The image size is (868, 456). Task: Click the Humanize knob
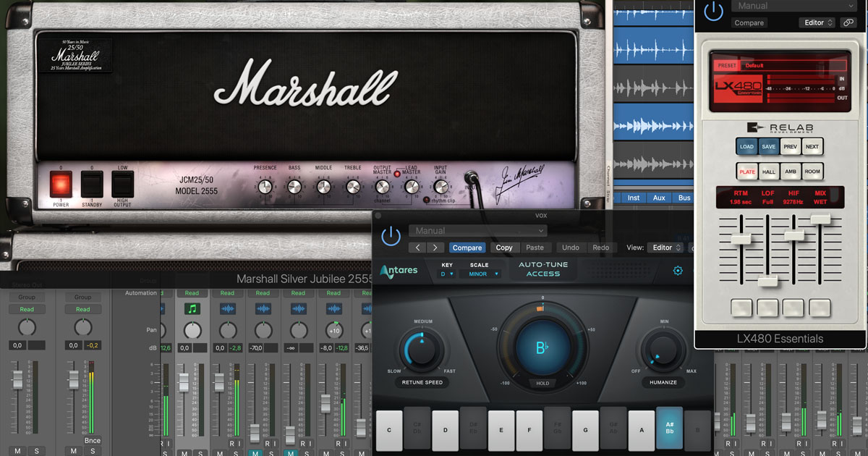click(x=663, y=351)
